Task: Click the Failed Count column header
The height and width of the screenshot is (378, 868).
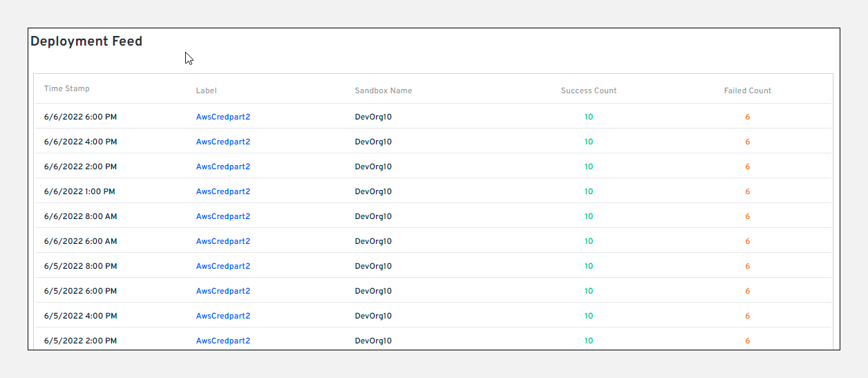Action: coord(748,91)
